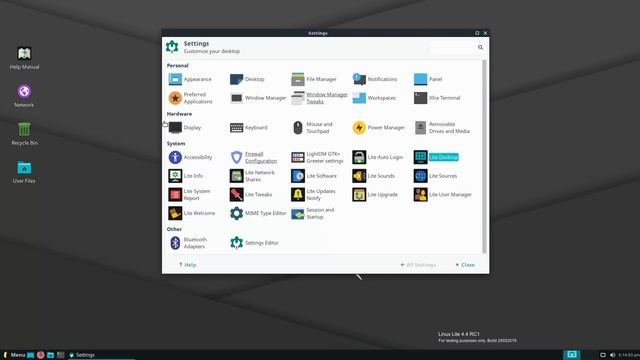640x360 pixels.
Task: Open Lite Network Shares
Action: (252, 176)
